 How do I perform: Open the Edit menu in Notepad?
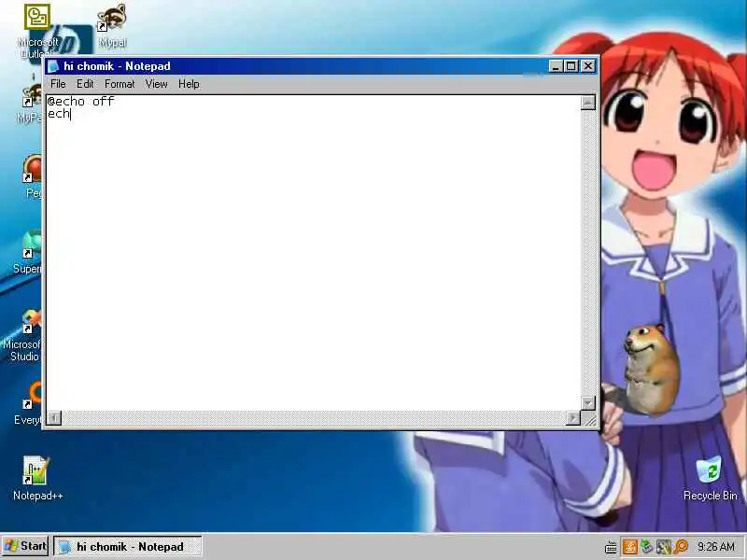click(85, 84)
